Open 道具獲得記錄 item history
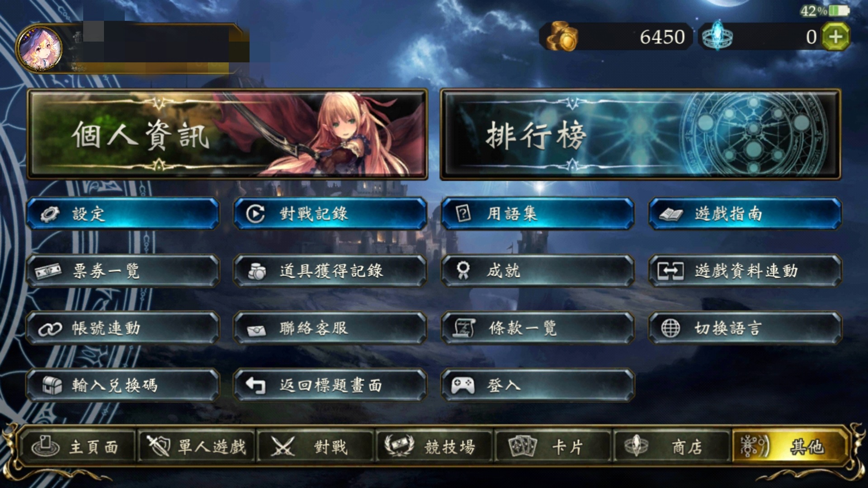868x488 pixels. (x=330, y=271)
